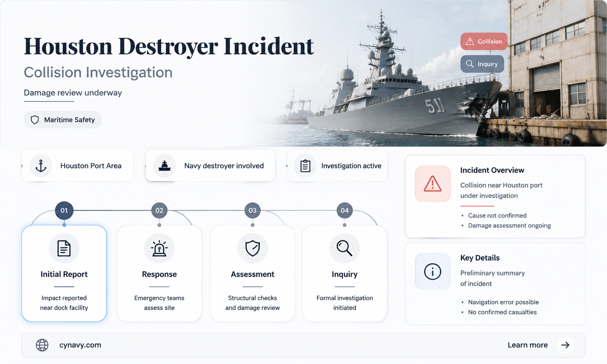Click 'Impact reported near dock facility' text

[64, 303]
